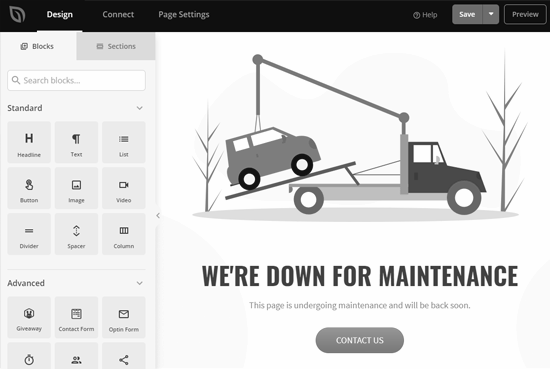Open the Page Settings tab

pyautogui.click(x=184, y=14)
